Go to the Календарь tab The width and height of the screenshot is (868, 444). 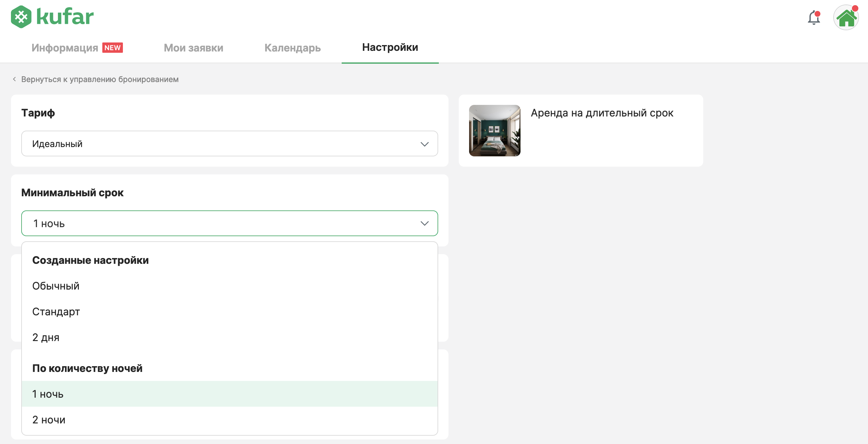292,48
